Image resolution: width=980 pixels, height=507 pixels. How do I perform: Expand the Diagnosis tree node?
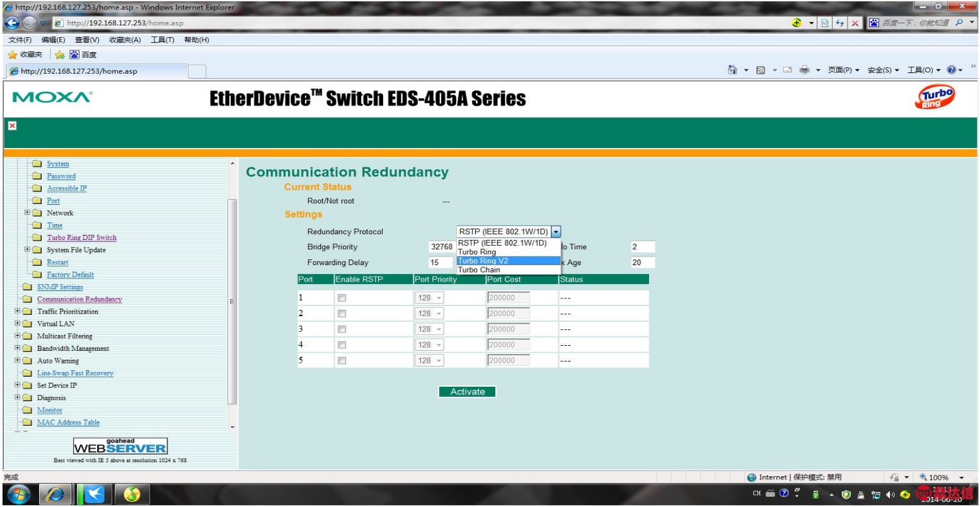pos(18,397)
